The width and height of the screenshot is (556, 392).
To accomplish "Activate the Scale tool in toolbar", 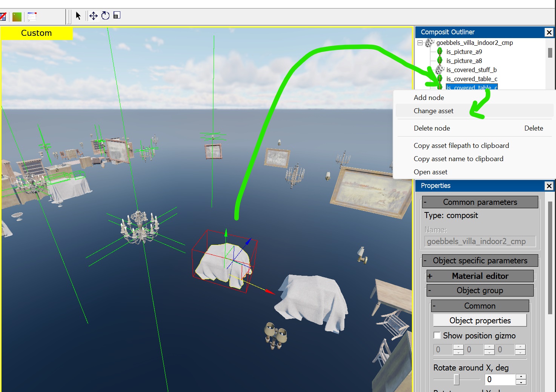I will [x=117, y=15].
